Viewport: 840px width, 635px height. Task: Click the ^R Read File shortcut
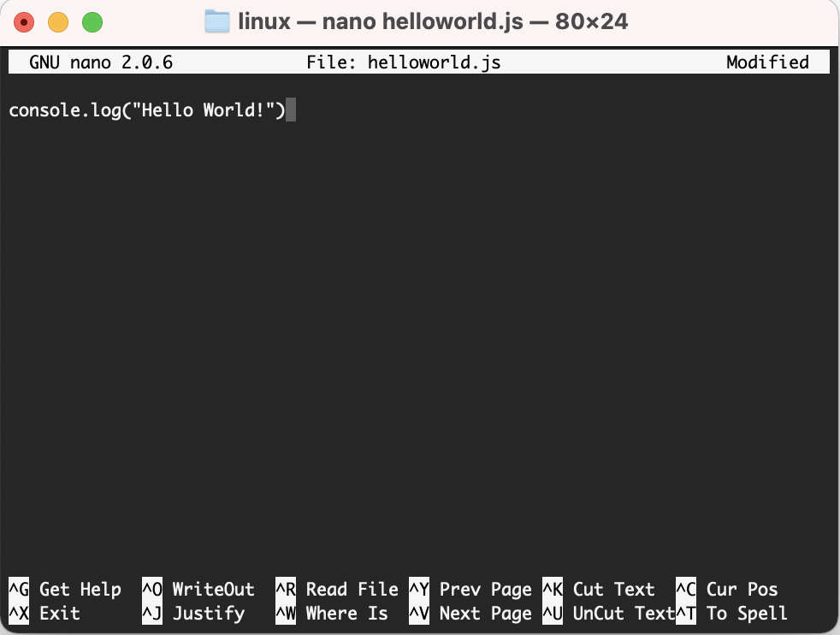click(x=337, y=589)
